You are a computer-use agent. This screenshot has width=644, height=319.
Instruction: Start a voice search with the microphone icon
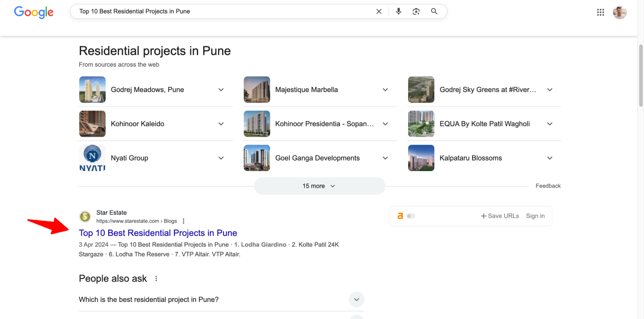[399, 11]
